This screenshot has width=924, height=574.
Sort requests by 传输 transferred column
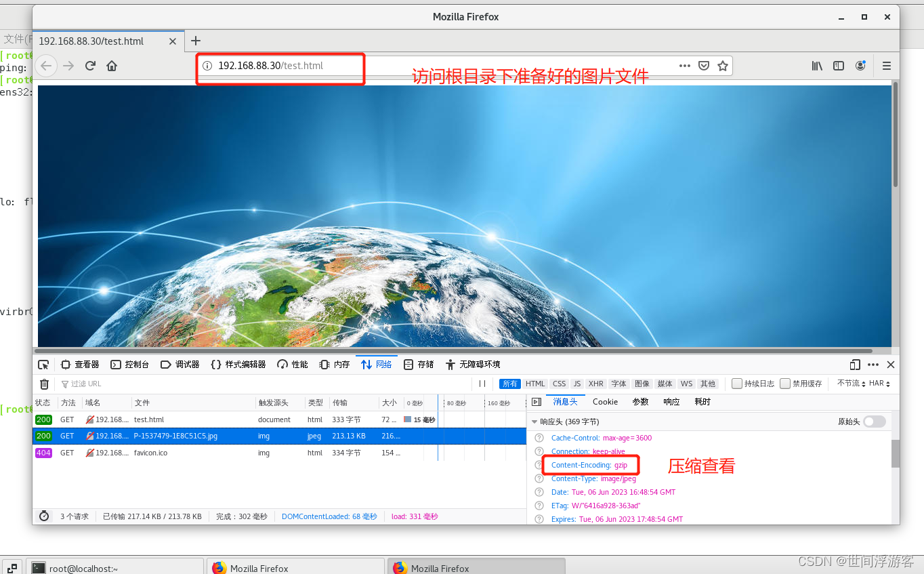354,403
